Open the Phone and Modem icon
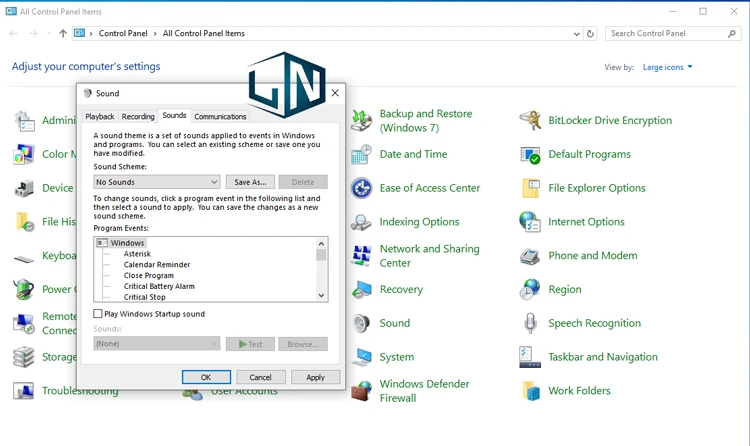The image size is (750, 446). click(530, 256)
